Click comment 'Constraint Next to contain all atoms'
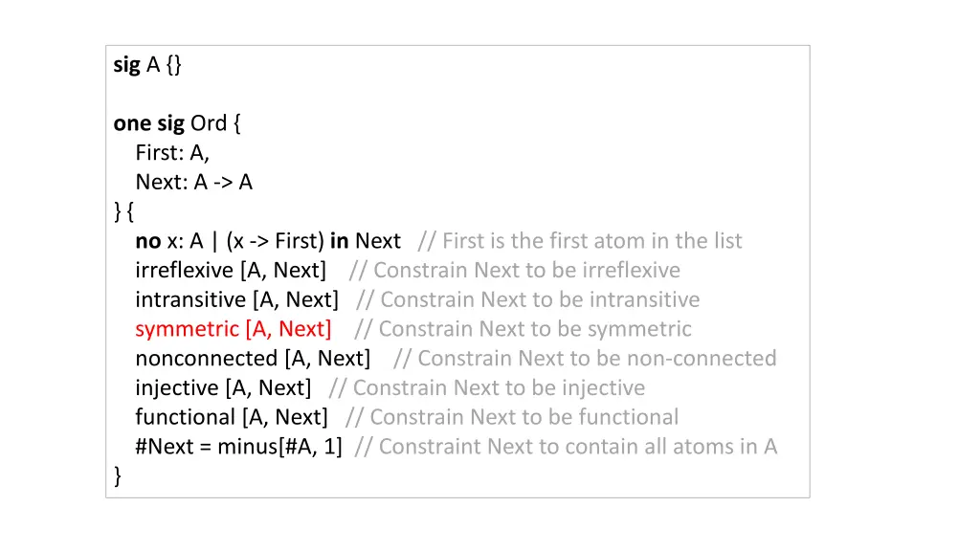This screenshot has width=980, height=551. (566, 447)
